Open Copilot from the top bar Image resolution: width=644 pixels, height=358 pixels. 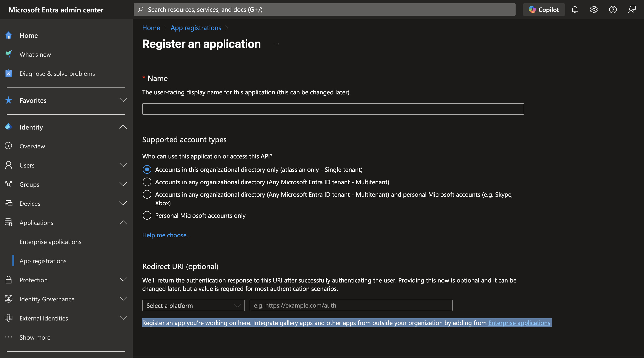[544, 10]
